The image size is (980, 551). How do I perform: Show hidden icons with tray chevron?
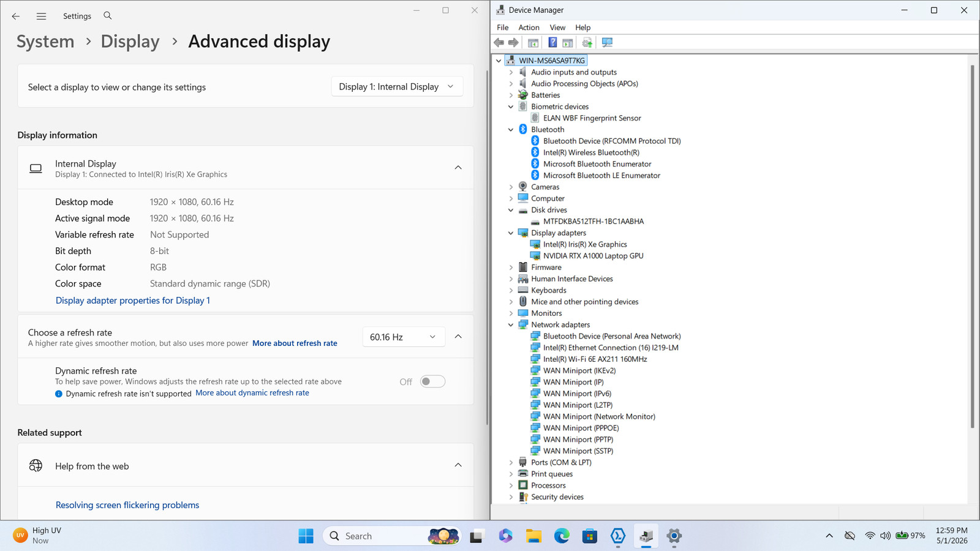[829, 536]
